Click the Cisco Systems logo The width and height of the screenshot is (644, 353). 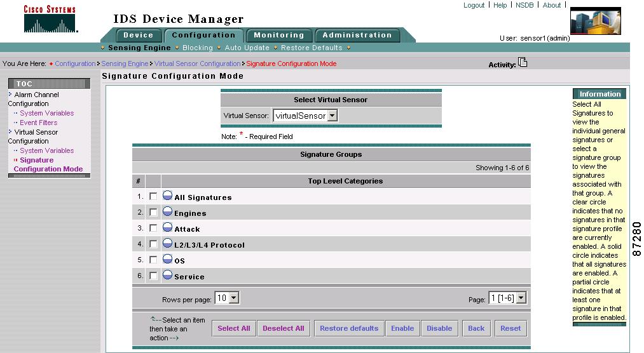(50, 19)
